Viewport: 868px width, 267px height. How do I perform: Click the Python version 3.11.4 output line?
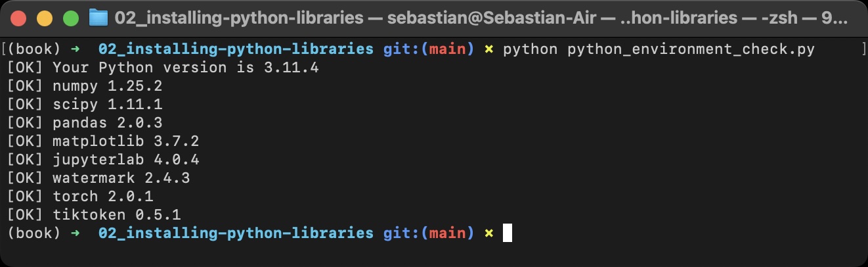pos(162,68)
